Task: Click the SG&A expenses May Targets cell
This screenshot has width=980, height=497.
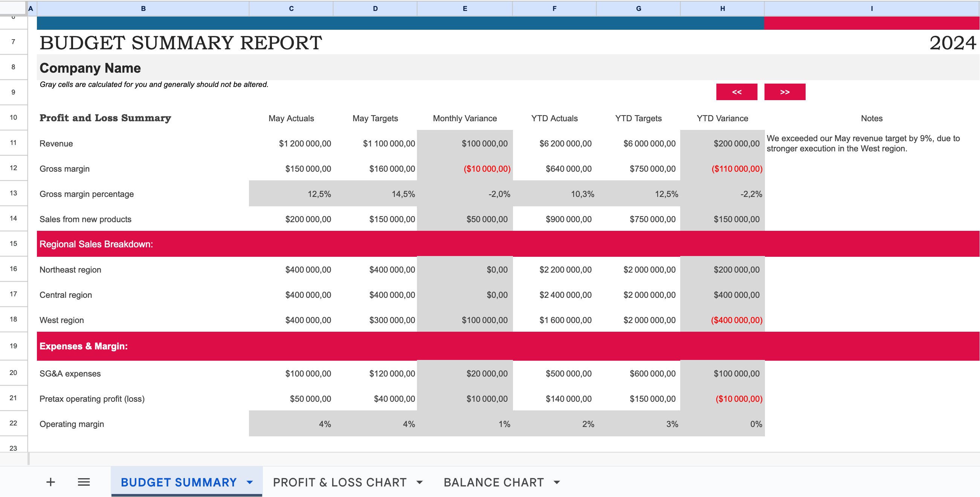Action: tap(375, 374)
